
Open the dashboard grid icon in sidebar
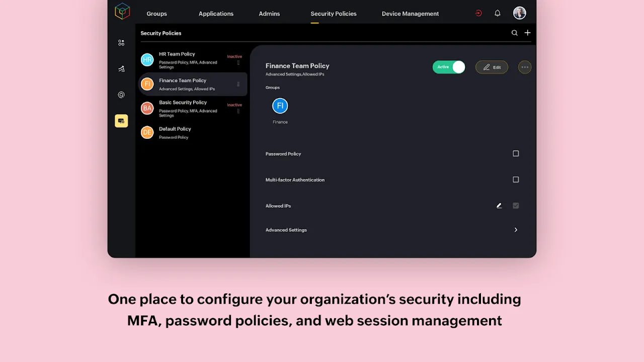(x=121, y=43)
